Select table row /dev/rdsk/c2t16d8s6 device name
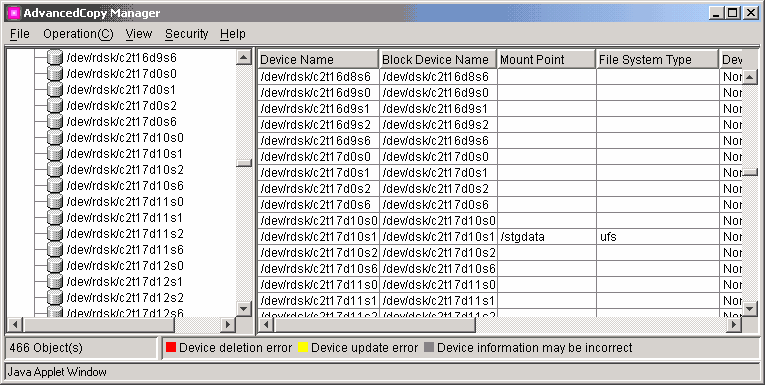Screen dimensions: 765x385 [319, 77]
